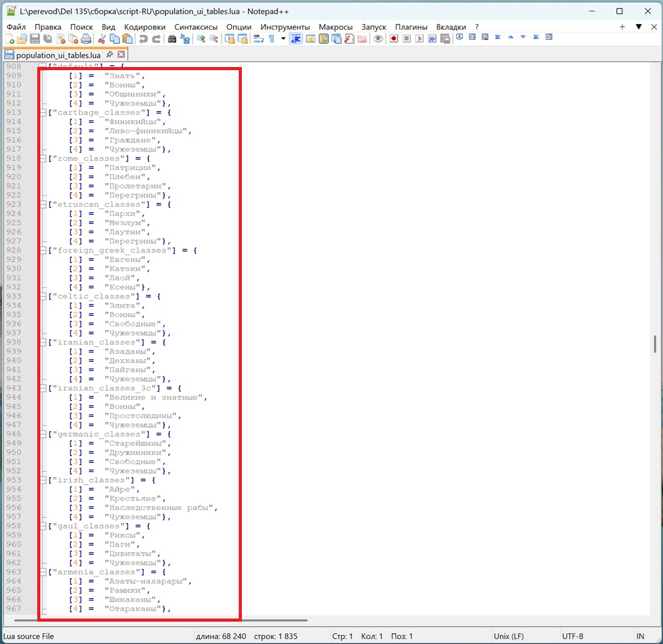Toggle insert mode via IN indicator
Image resolution: width=663 pixels, height=644 pixels.
click(640, 636)
